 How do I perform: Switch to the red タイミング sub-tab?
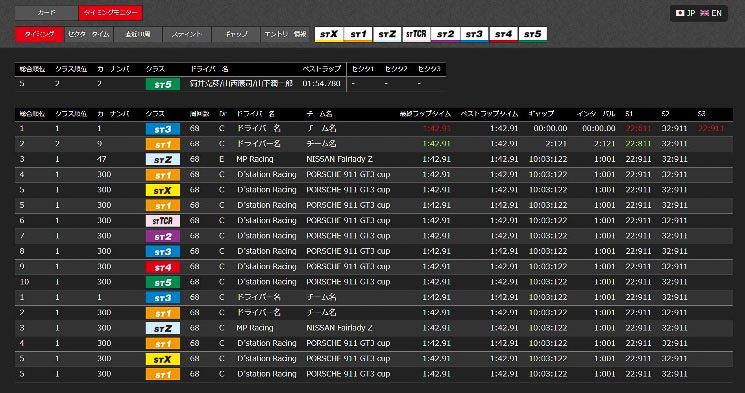click(x=39, y=34)
